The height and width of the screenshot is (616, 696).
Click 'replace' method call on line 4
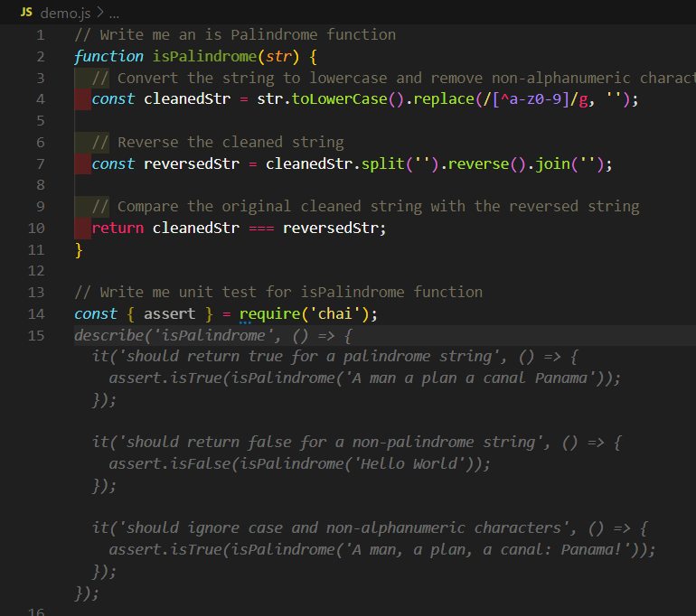click(x=444, y=98)
